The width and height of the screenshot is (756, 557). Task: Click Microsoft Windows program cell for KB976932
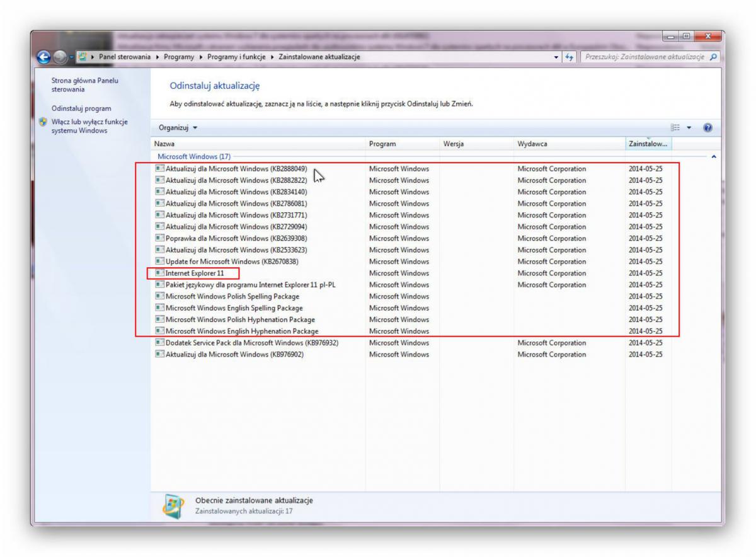pos(399,343)
